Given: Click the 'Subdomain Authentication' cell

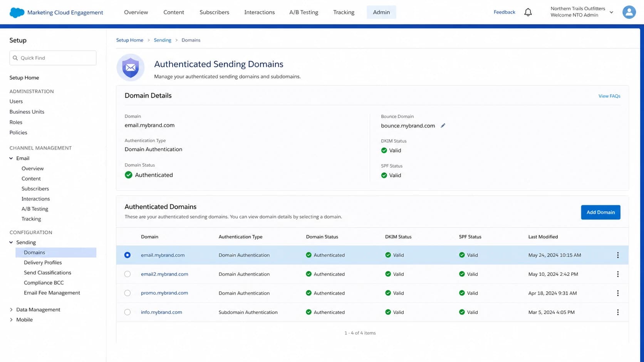Looking at the screenshot, I should click(248, 312).
